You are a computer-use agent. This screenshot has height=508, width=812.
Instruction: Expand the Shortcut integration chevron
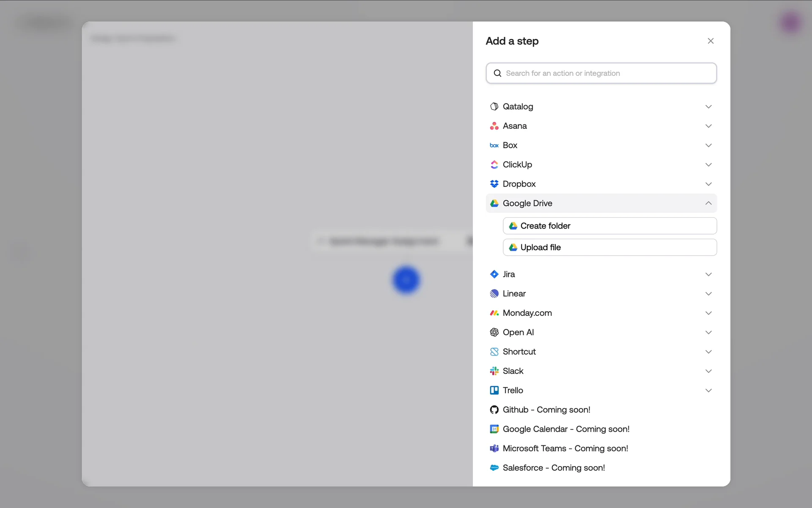[x=708, y=352]
